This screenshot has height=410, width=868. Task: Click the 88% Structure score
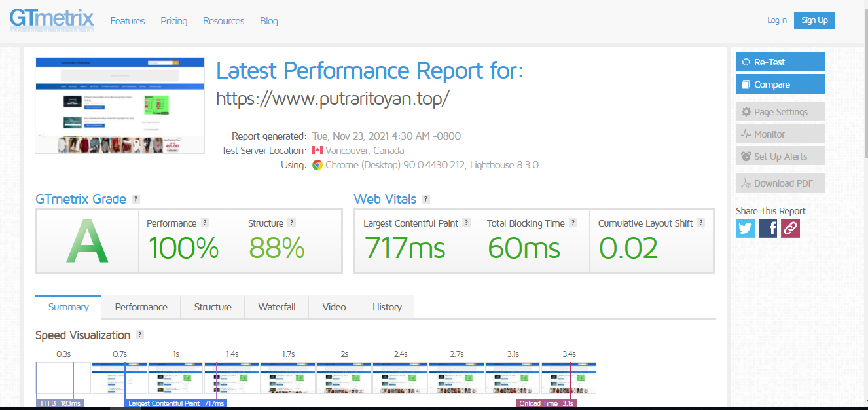point(276,248)
